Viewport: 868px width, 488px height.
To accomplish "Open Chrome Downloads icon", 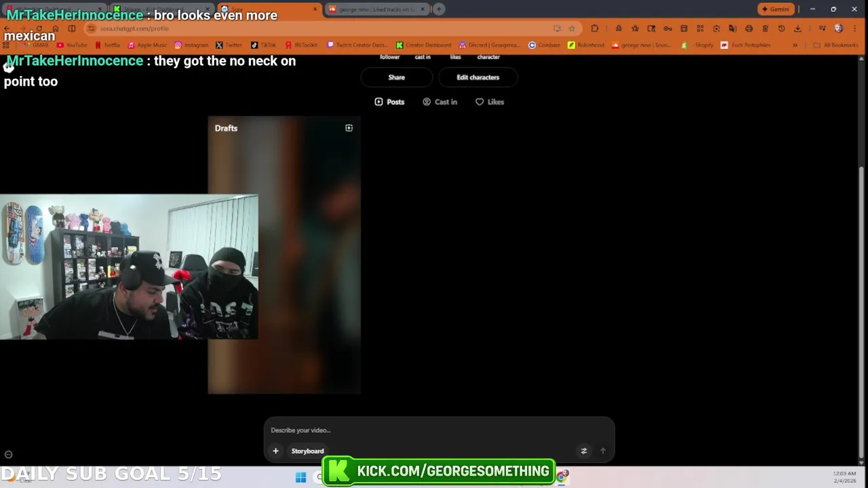I will tap(797, 28).
